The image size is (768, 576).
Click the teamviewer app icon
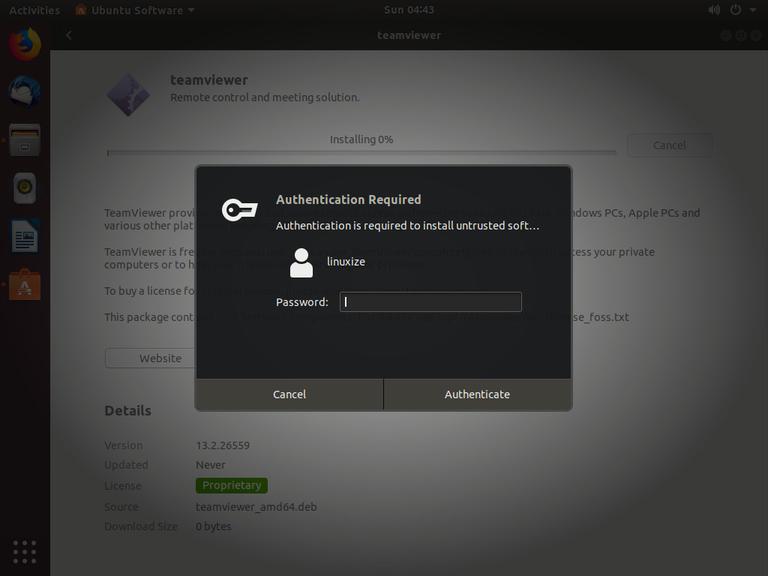pyautogui.click(x=128, y=93)
